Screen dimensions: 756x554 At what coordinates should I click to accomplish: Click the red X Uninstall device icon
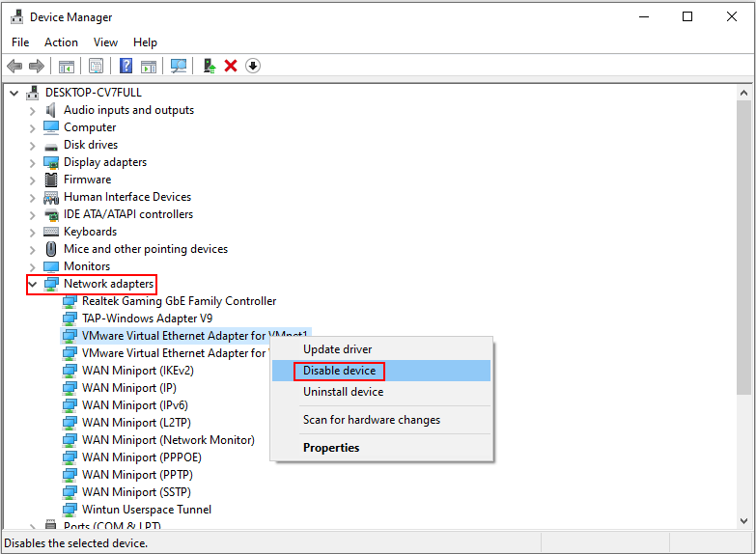231,66
